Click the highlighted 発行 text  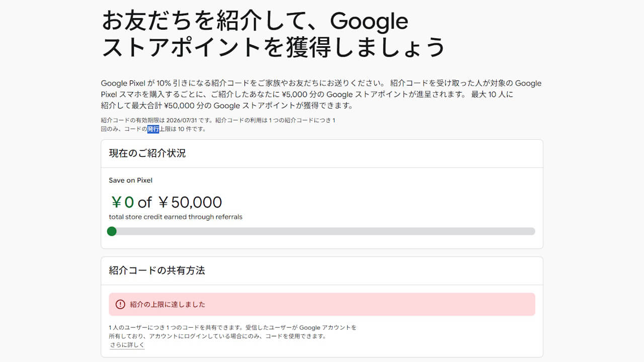(153, 129)
